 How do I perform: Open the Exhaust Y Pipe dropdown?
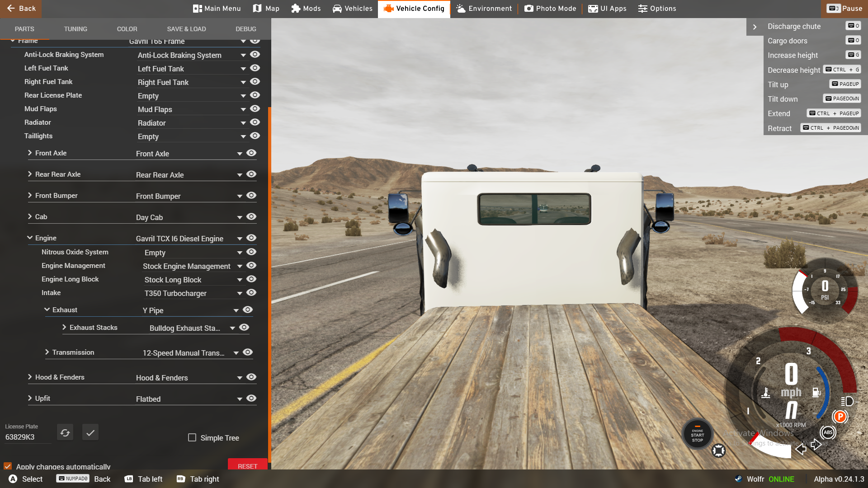point(236,310)
